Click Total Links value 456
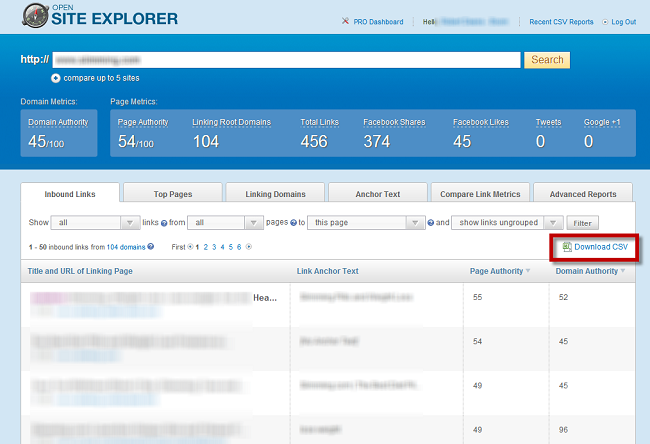Screen dimensions: 650x444 tap(314, 142)
